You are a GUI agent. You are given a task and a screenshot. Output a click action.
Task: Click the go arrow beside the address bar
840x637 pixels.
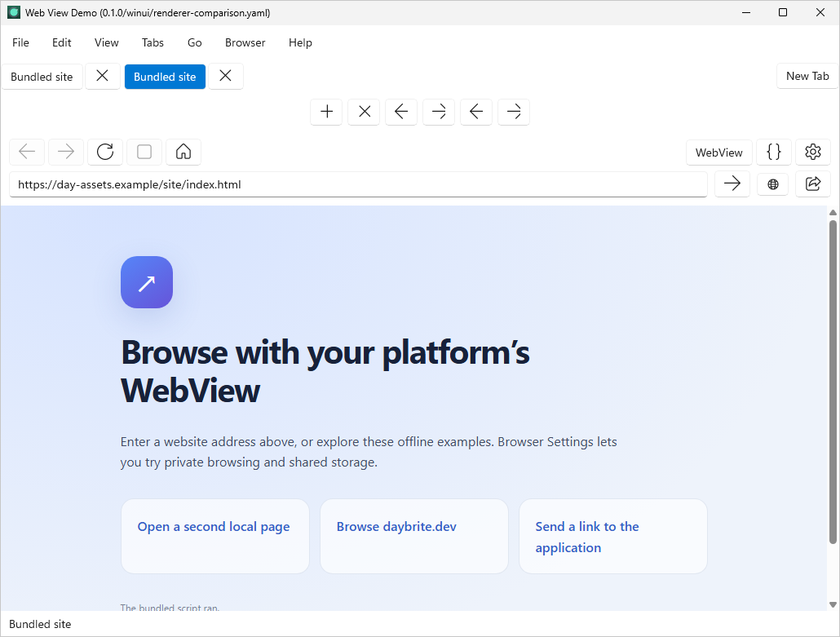click(732, 184)
